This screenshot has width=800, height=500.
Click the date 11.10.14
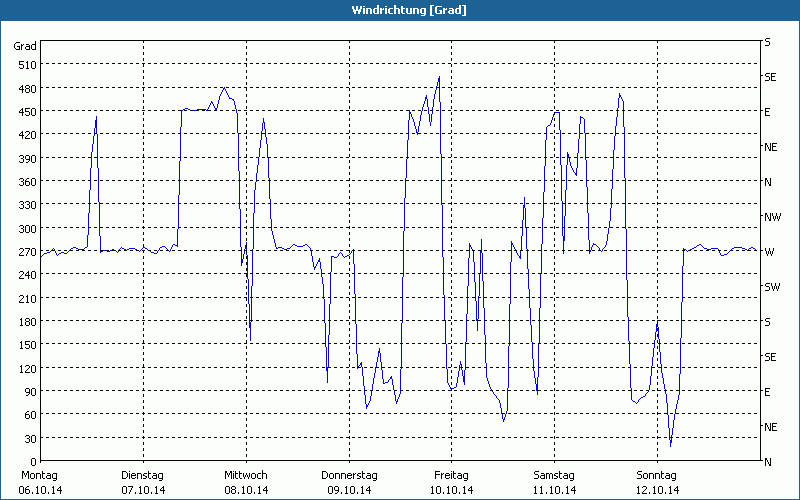(555, 490)
